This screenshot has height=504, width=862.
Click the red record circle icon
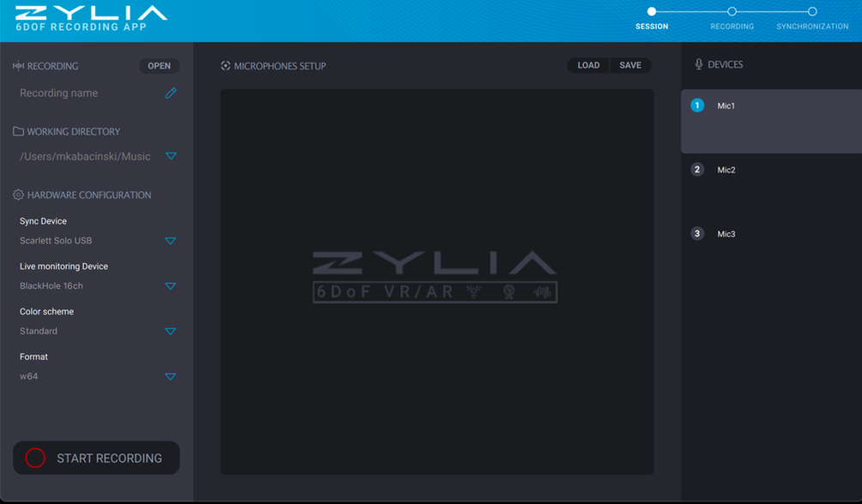pyautogui.click(x=35, y=458)
